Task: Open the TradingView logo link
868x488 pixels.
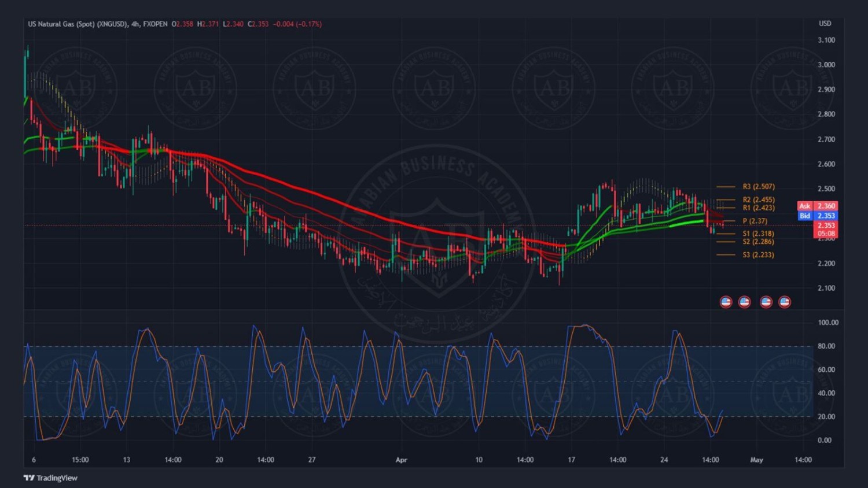Action: click(50, 478)
